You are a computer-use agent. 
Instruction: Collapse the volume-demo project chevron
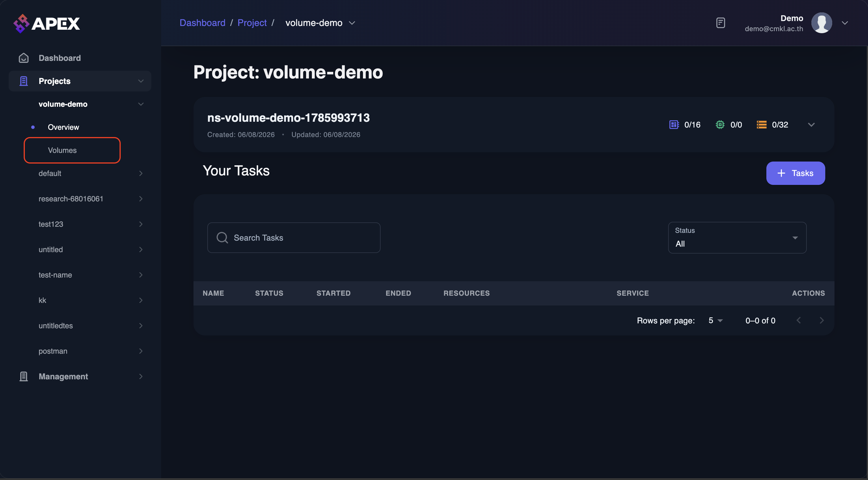tap(141, 104)
